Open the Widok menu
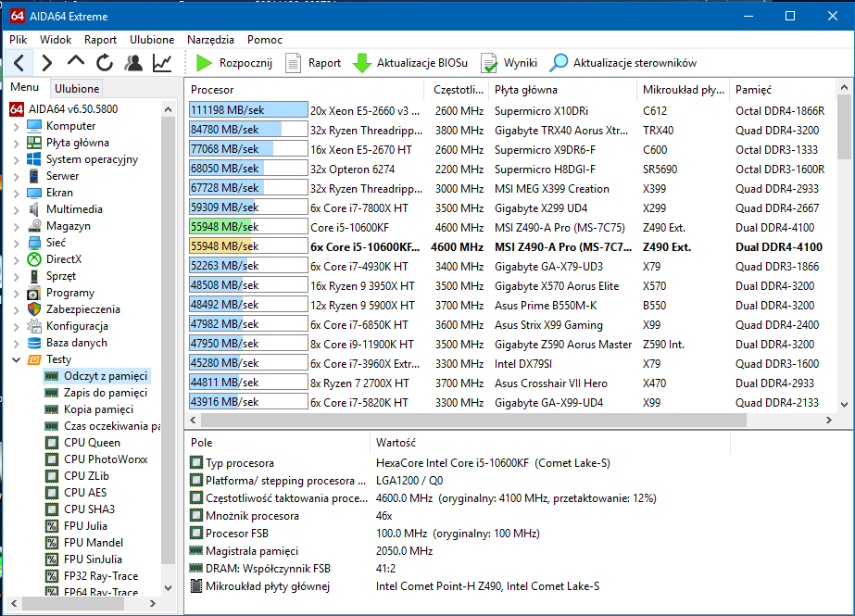This screenshot has height=616, width=855. (x=56, y=40)
